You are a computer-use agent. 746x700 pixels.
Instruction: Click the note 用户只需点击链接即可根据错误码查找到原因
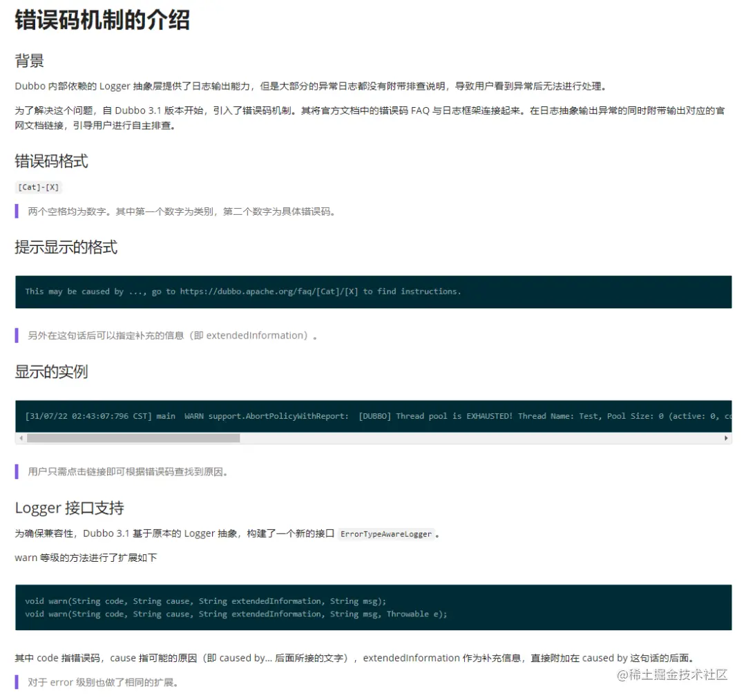coord(128,471)
